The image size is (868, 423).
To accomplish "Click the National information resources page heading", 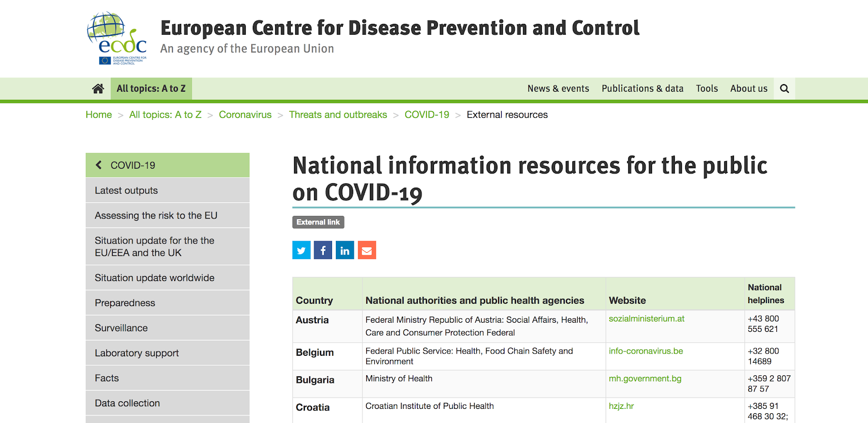I will (530, 179).
